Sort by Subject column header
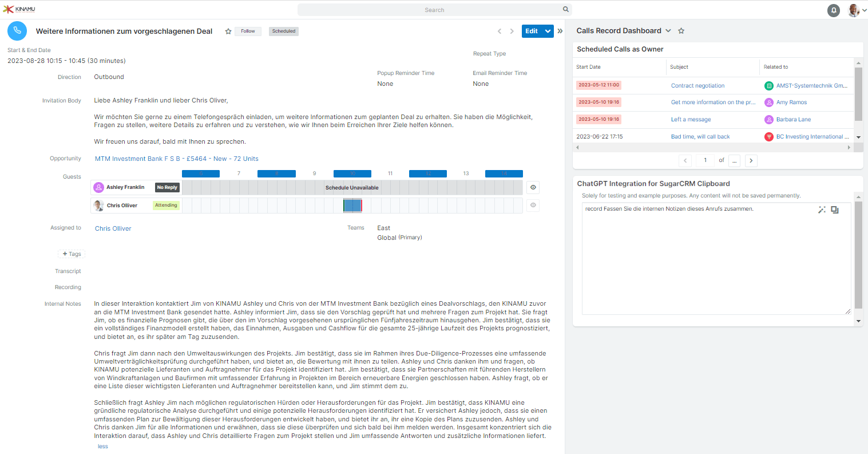 tap(679, 67)
